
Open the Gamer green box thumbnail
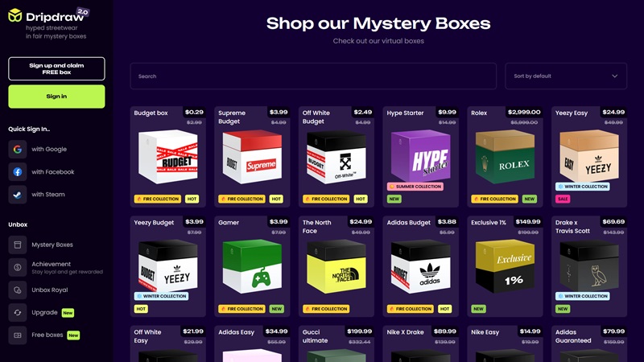252,266
